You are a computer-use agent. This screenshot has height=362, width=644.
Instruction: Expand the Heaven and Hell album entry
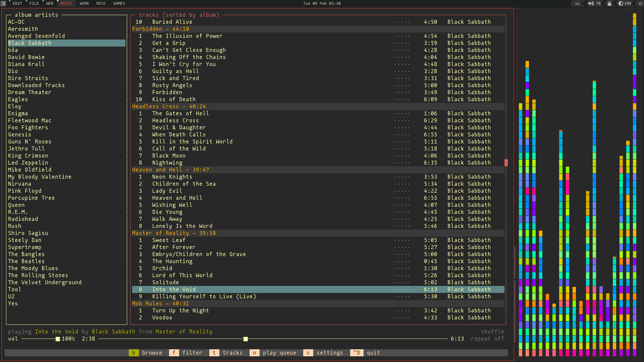(x=170, y=169)
